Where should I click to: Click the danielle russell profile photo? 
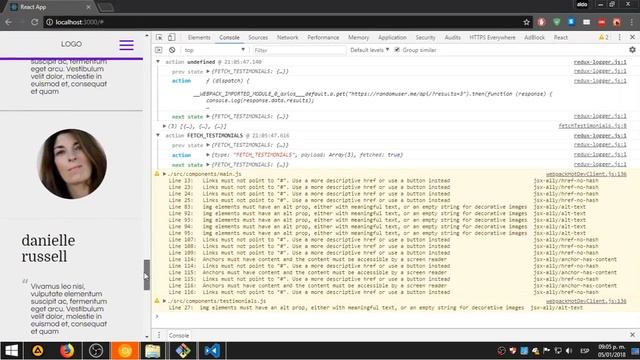72,164
